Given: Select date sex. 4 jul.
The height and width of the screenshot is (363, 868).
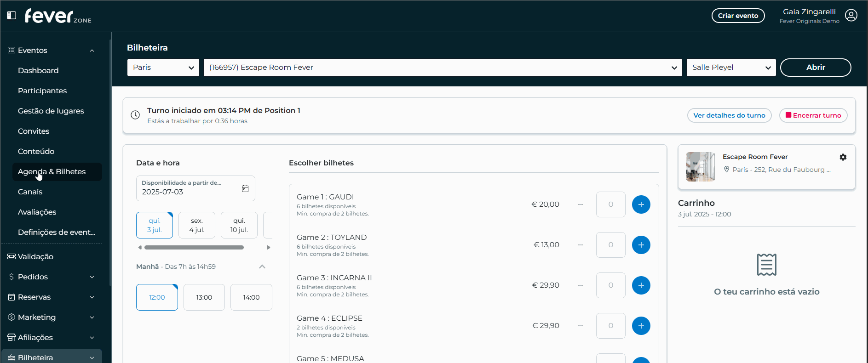Looking at the screenshot, I should coord(197,225).
